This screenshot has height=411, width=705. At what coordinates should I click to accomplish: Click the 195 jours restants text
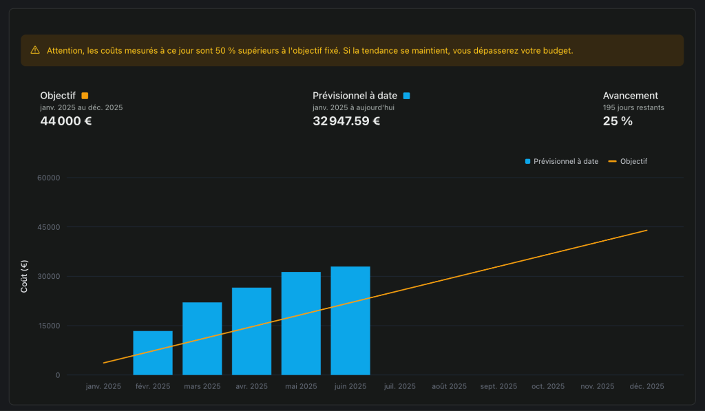pyautogui.click(x=633, y=107)
